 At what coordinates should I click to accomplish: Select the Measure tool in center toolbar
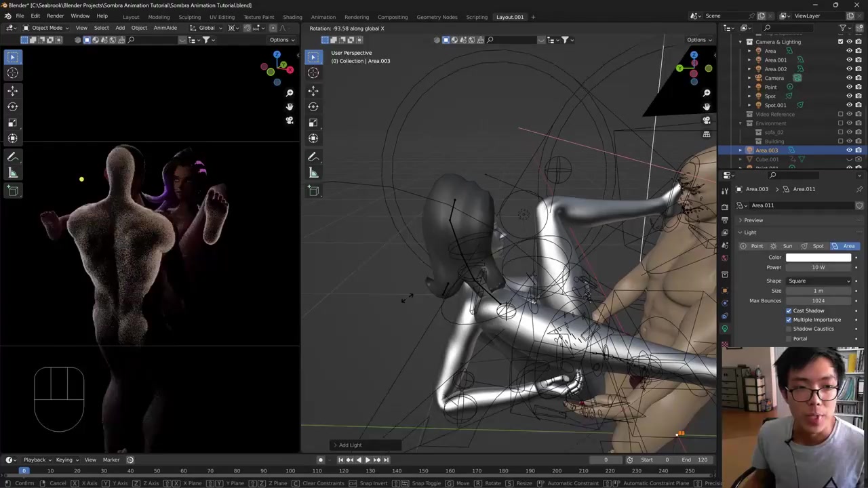(x=313, y=174)
